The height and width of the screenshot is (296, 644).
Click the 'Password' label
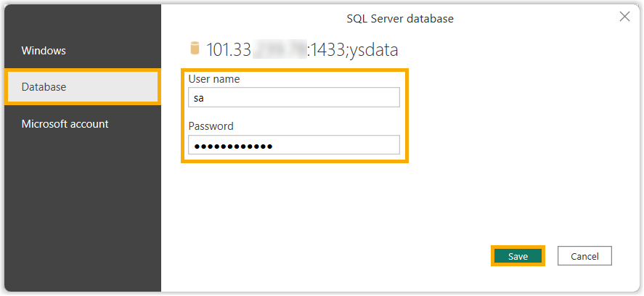211,126
